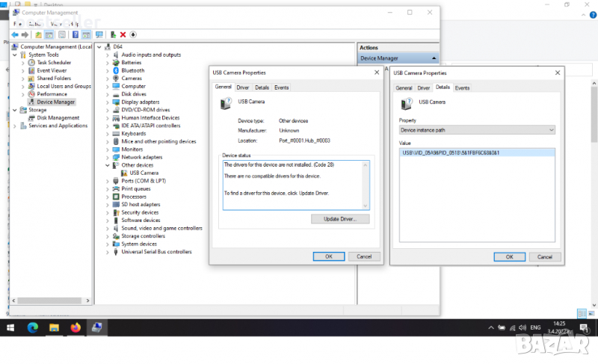
Task: Open the Events tab in the right dialog
Action: (x=463, y=87)
